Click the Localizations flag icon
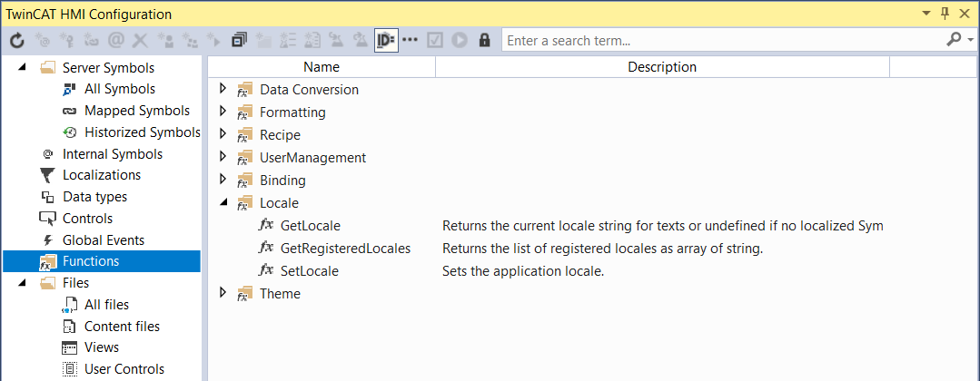Viewport: 980px width, 381px height. point(47,176)
